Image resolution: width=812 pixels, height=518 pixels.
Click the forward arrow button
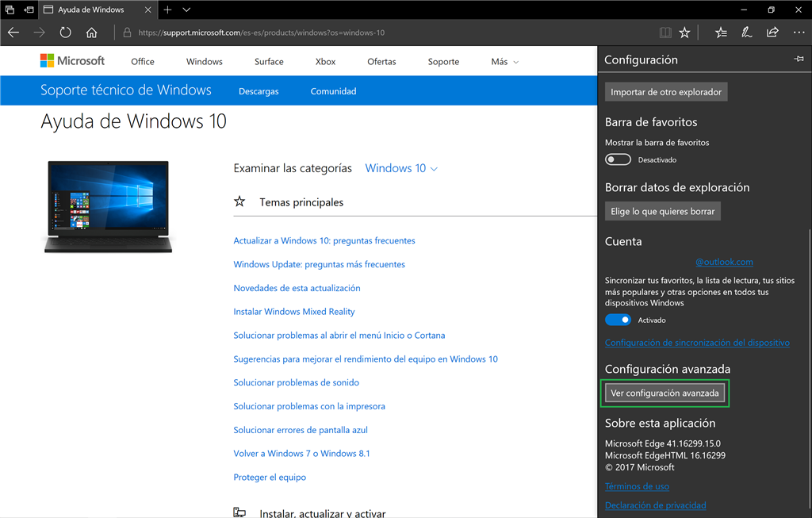click(x=39, y=33)
